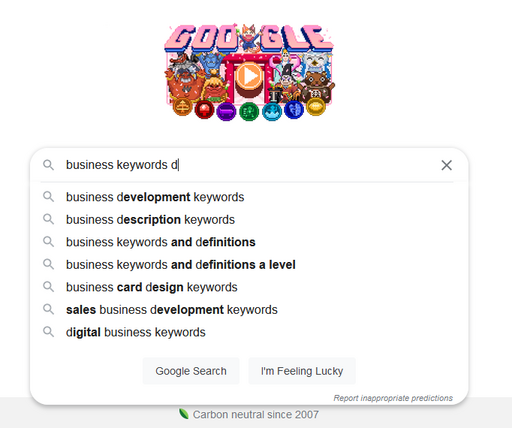Click the light blue badge in the Doodle
Screen dimensions: 512x428
272,111
